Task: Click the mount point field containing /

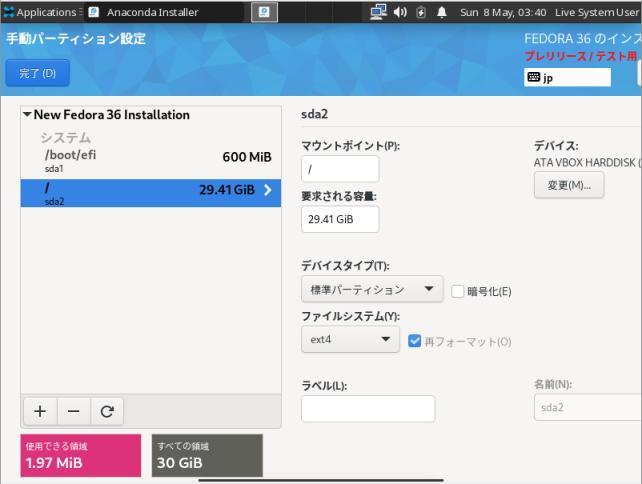Action: (340, 169)
